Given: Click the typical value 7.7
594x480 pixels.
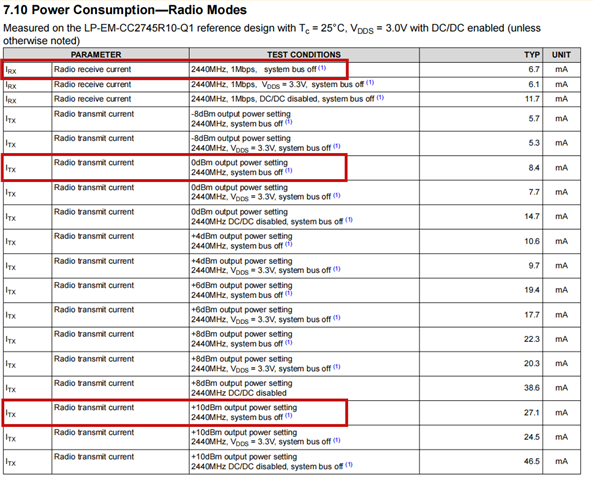Looking at the screenshot, I should coord(534,192).
